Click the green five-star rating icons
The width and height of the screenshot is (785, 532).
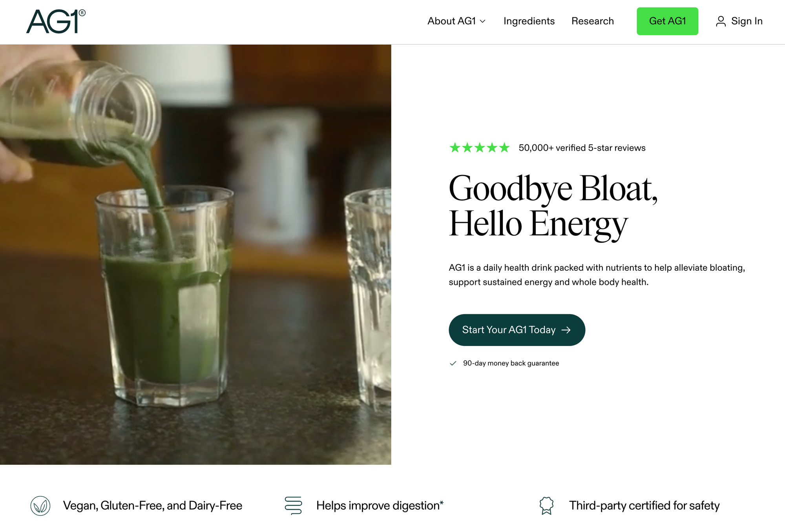pos(479,148)
